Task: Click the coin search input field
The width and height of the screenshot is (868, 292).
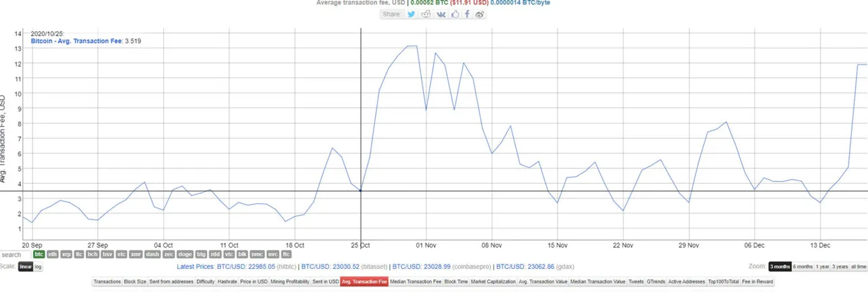Action: pos(16,255)
